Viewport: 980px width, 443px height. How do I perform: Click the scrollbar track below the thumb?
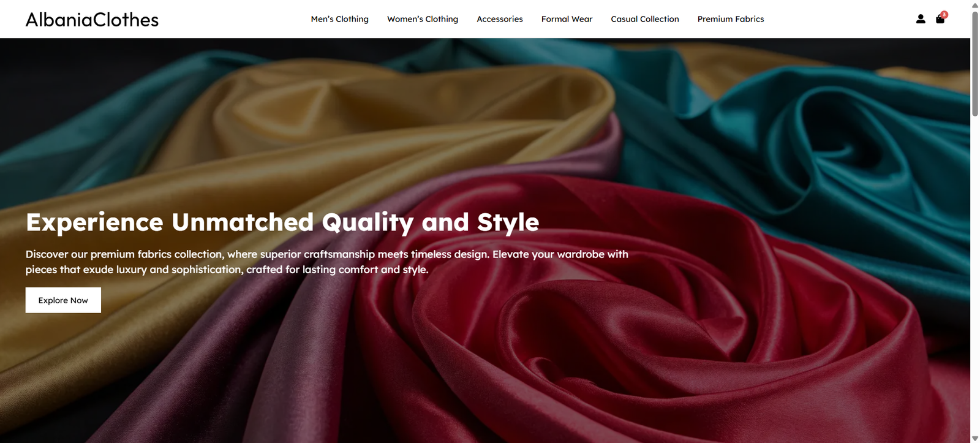coord(975,276)
